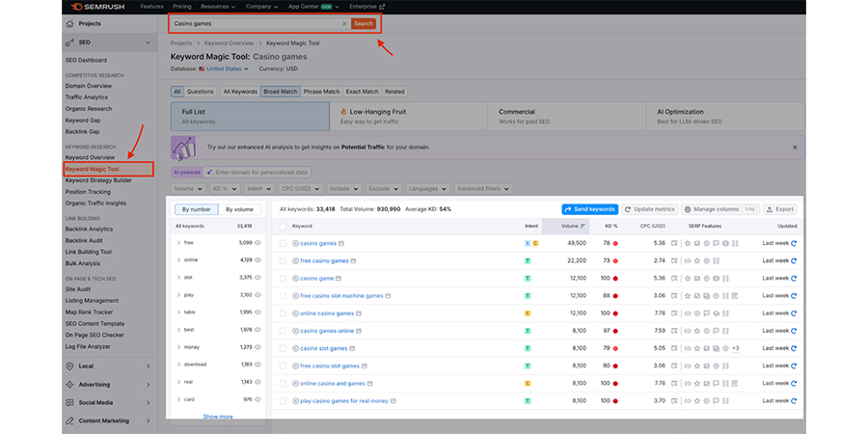The image size is (868, 434).
Task: Check play casino games for real money
Action: 283,401
